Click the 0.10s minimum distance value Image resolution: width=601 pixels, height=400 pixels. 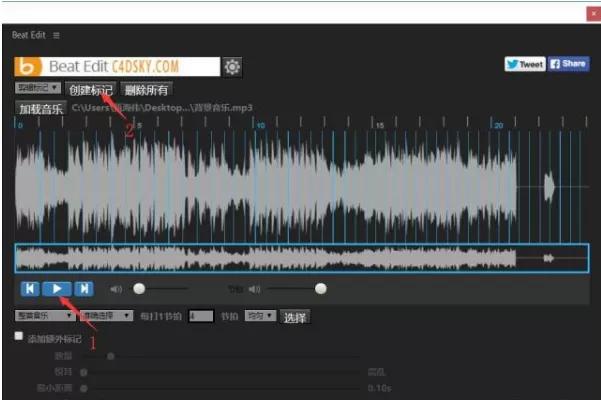(379, 388)
